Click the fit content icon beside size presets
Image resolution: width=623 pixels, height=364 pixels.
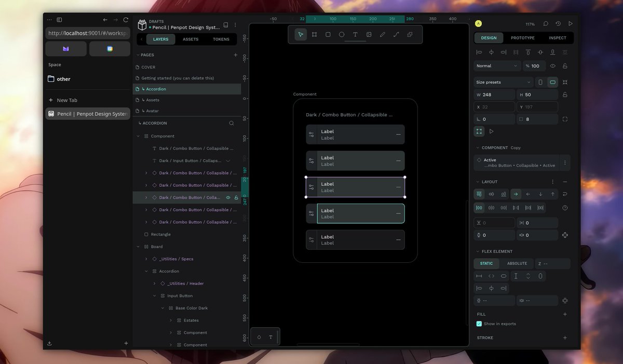pyautogui.click(x=565, y=82)
